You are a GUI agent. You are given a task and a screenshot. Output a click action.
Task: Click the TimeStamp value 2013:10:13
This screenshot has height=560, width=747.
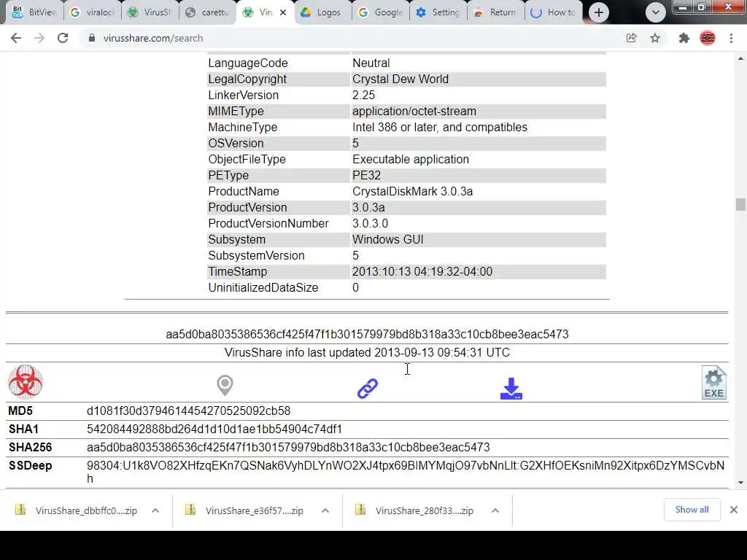click(x=422, y=271)
